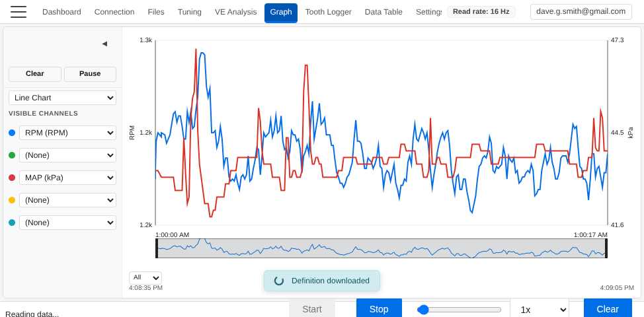Expand the MAP (kPa) channel dropdown
644x317 pixels.
(x=67, y=178)
